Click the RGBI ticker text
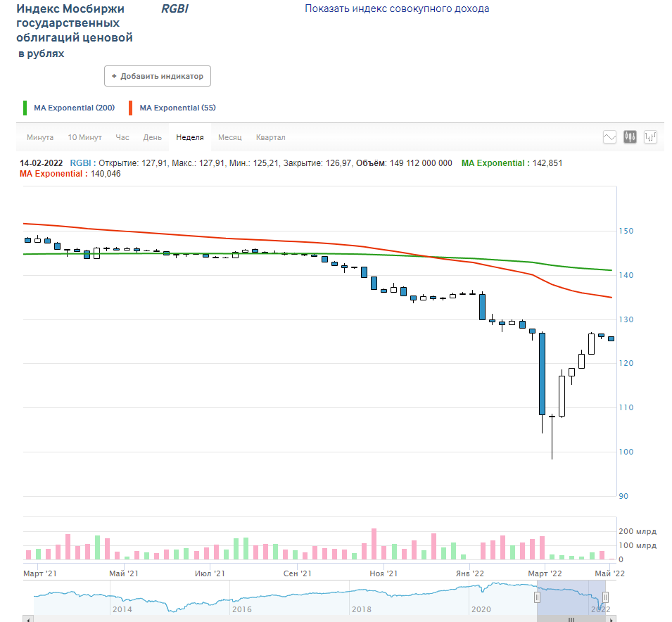 (175, 8)
